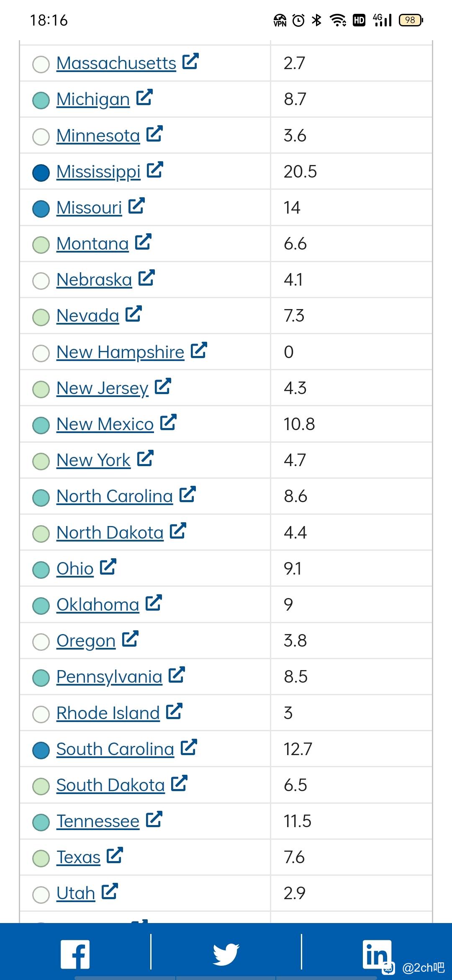Tap external link icon beside Mississippi
Image resolution: width=452 pixels, height=980 pixels.
click(155, 170)
